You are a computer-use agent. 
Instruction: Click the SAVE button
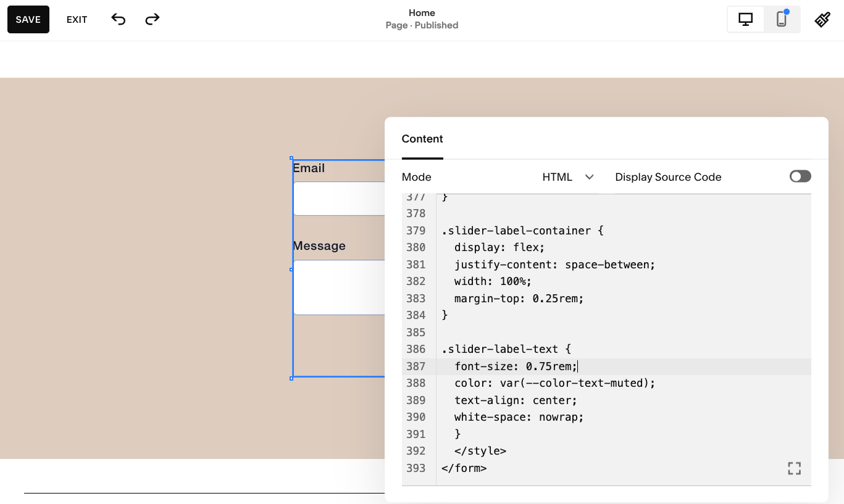tap(28, 19)
